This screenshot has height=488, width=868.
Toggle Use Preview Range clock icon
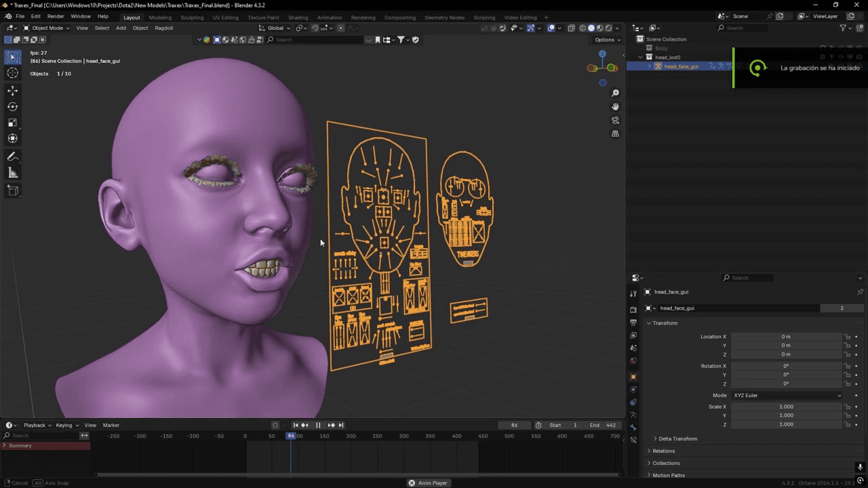538,425
